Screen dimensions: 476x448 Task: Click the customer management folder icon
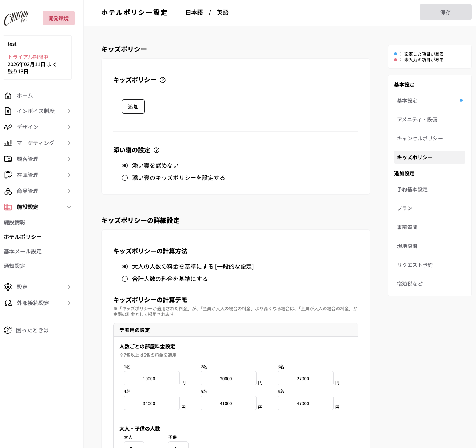[x=8, y=159]
